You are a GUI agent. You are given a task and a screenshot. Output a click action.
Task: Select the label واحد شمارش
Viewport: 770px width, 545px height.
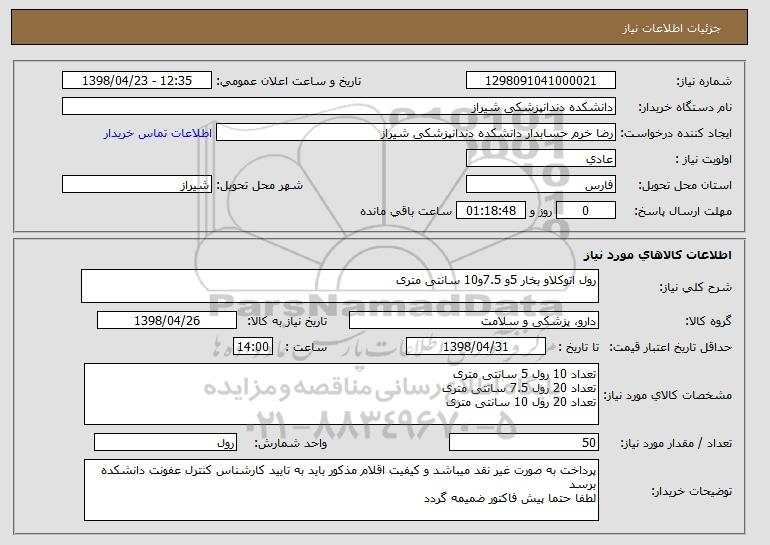click(x=290, y=443)
